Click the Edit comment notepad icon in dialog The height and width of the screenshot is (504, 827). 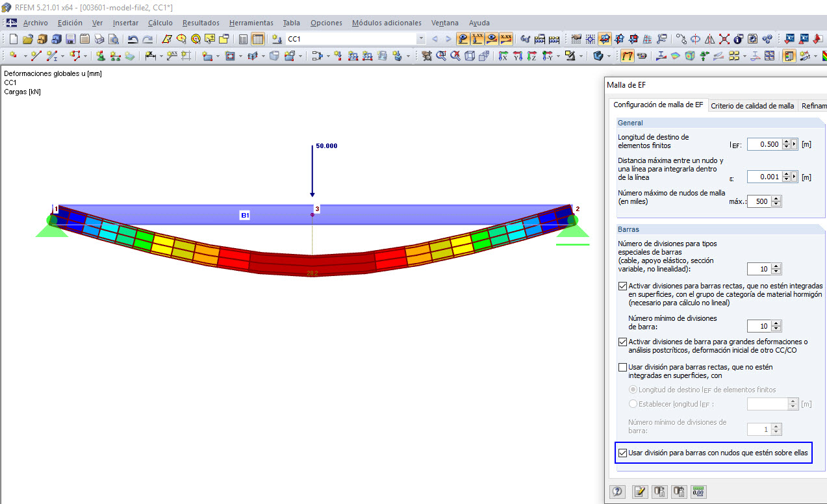(641, 492)
